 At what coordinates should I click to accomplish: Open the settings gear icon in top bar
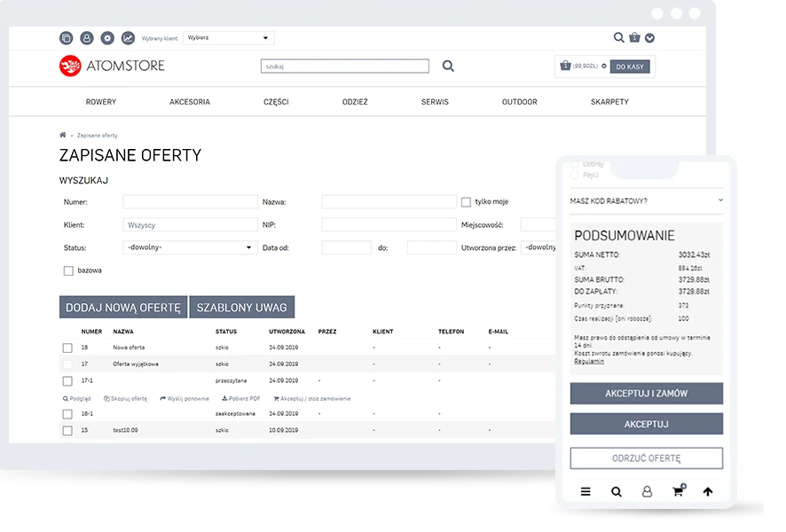point(107,38)
